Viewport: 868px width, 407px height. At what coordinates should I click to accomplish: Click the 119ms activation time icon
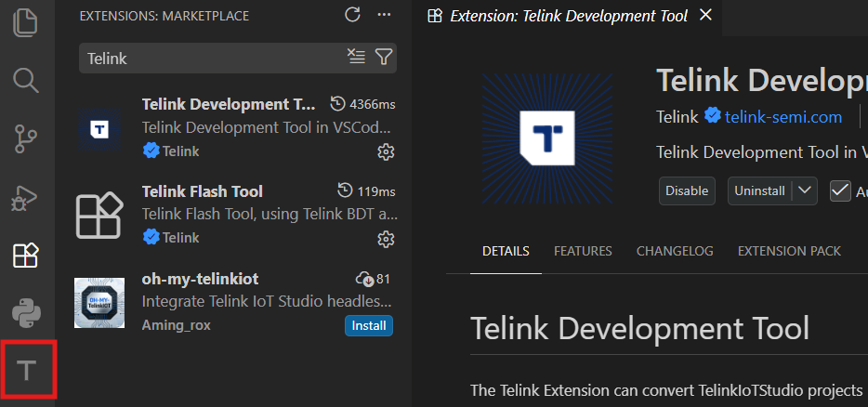[x=345, y=191]
